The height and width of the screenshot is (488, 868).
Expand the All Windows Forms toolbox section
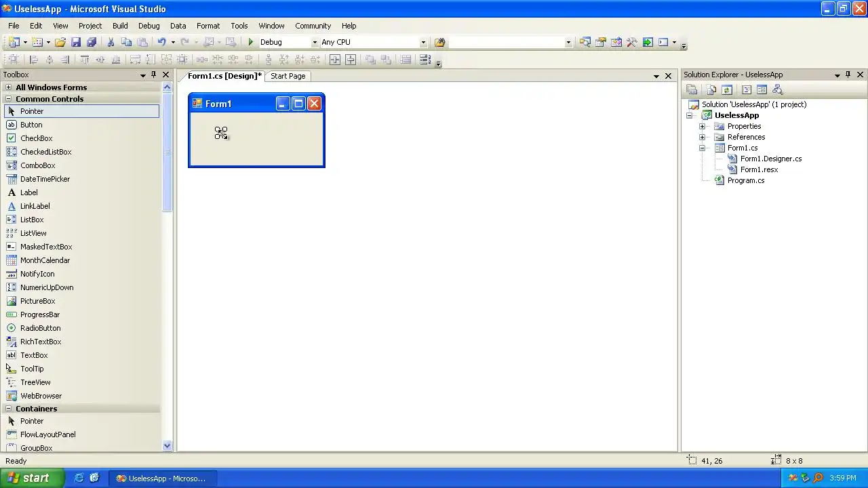coord(8,87)
